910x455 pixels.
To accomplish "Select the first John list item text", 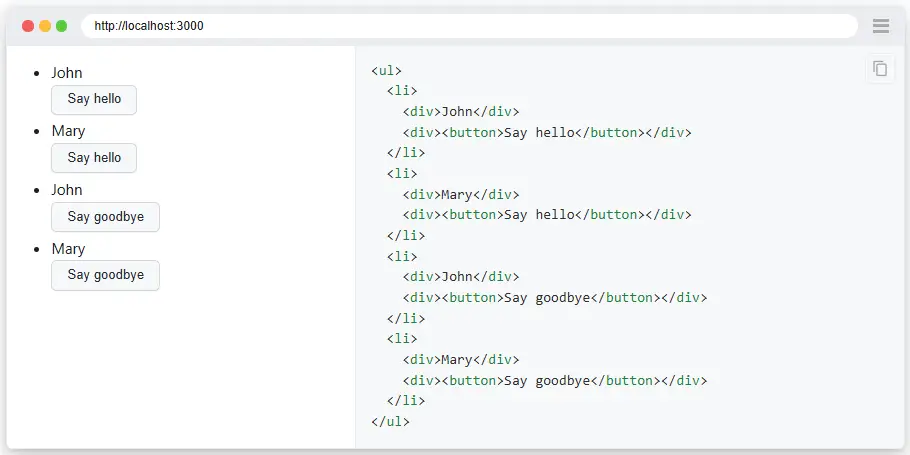I will pyautogui.click(x=67, y=73).
